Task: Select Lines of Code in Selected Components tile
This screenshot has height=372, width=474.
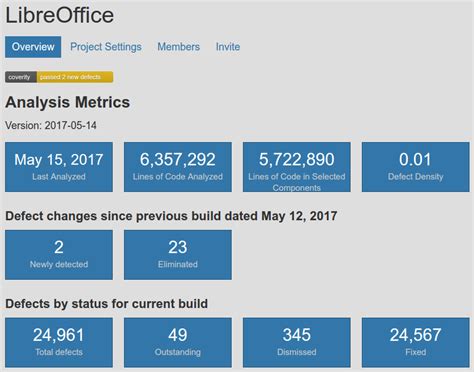Action: coord(297,167)
